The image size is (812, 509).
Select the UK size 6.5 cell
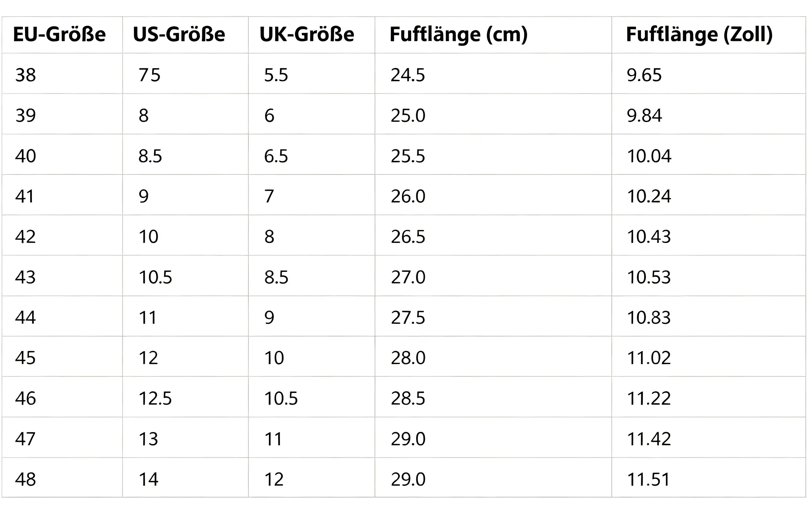(312, 154)
